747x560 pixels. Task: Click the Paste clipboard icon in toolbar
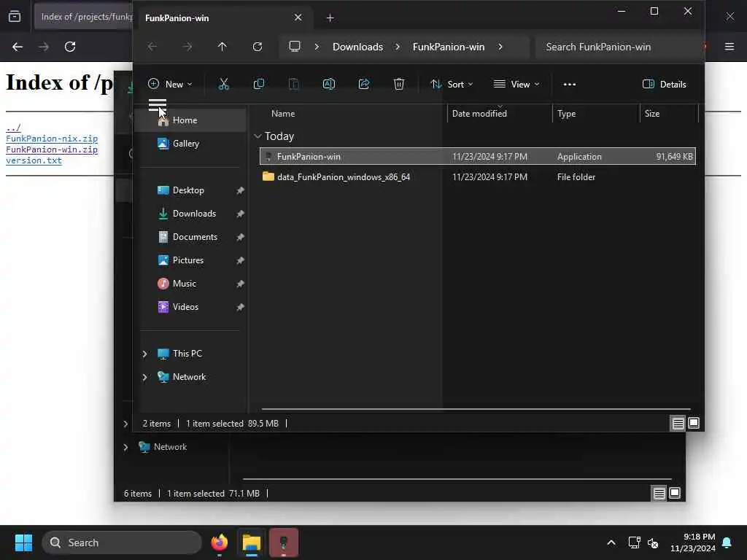(x=294, y=85)
